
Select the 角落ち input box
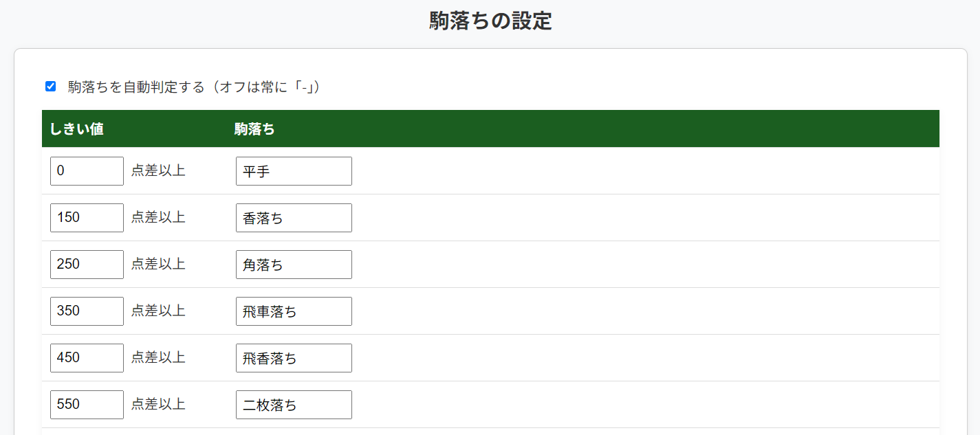[294, 265]
